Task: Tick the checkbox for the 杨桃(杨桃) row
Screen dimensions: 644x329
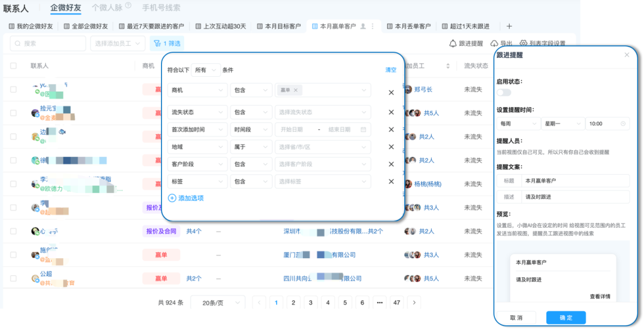Action: click(x=13, y=184)
